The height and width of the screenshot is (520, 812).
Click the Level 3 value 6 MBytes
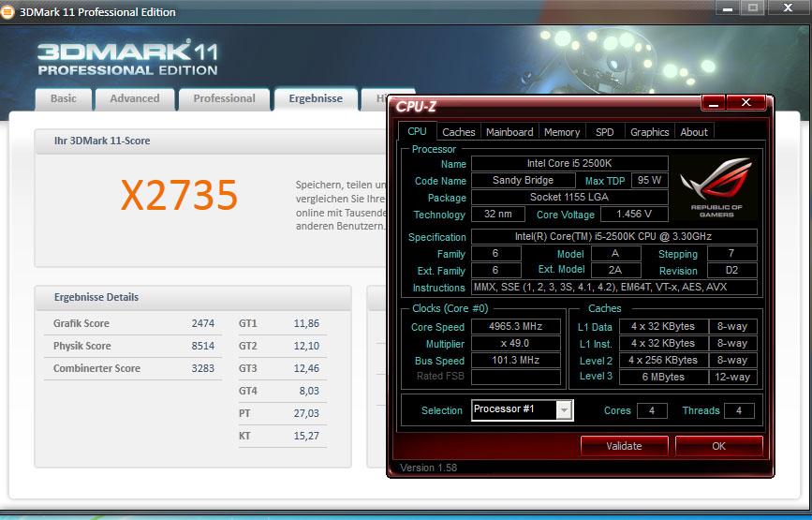tap(663, 377)
